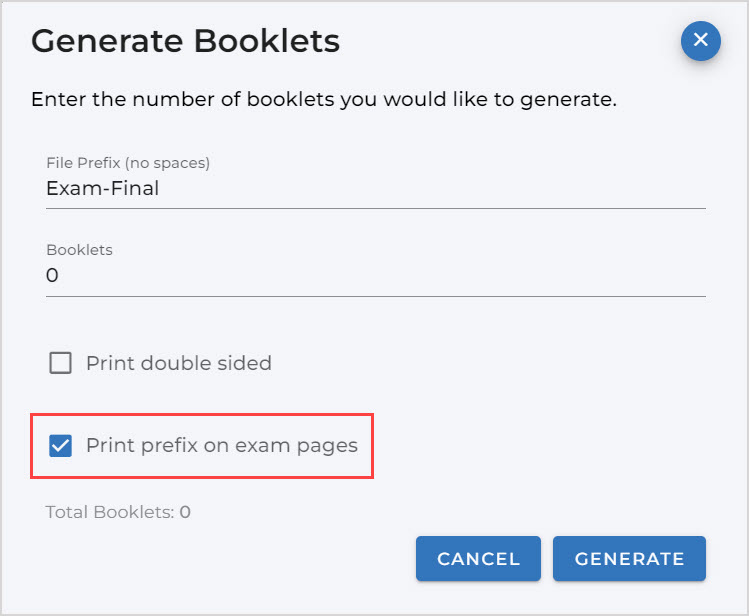Viewport: 749px width, 616px height.
Task: Click the small 'Booklets' field label
Action: pos(79,250)
